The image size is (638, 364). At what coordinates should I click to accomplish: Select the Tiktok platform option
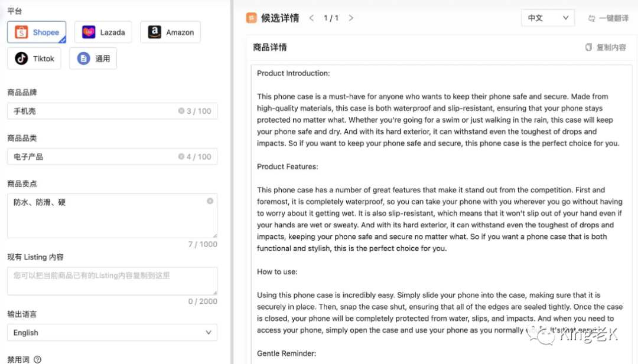click(x=34, y=58)
